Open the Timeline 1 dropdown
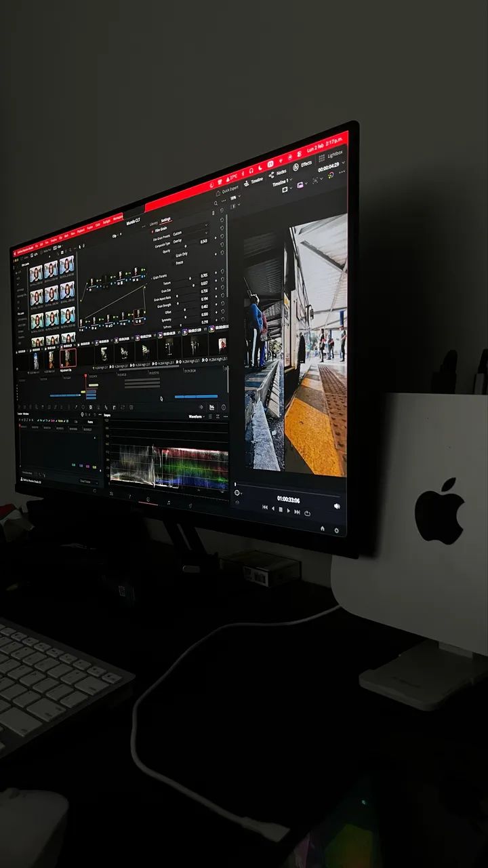The width and height of the screenshot is (488, 868). (x=282, y=182)
